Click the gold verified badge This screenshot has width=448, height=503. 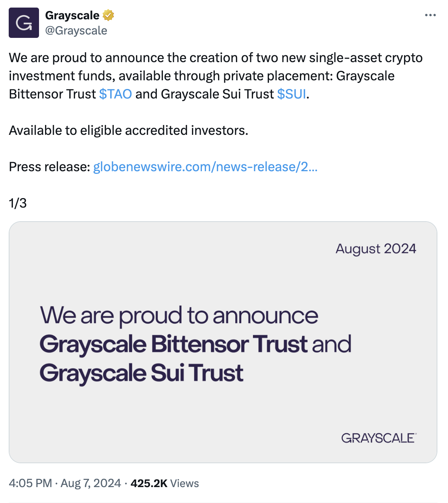(108, 16)
